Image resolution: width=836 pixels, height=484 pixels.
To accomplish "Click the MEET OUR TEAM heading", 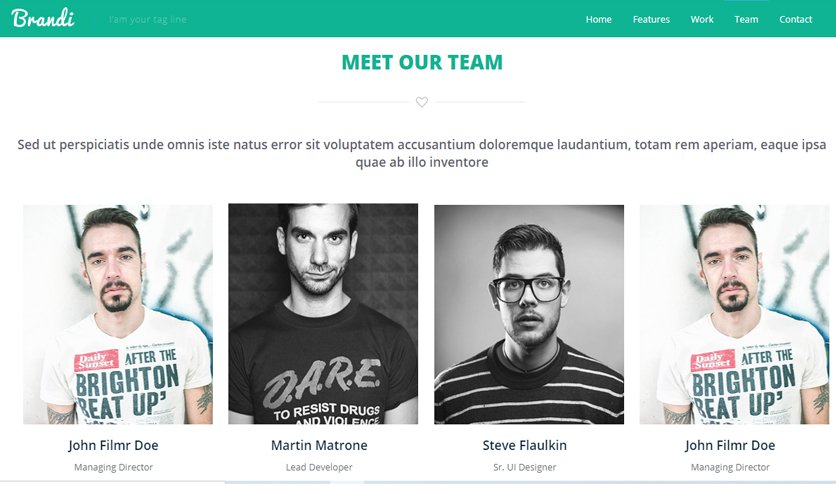I will tap(422, 62).
